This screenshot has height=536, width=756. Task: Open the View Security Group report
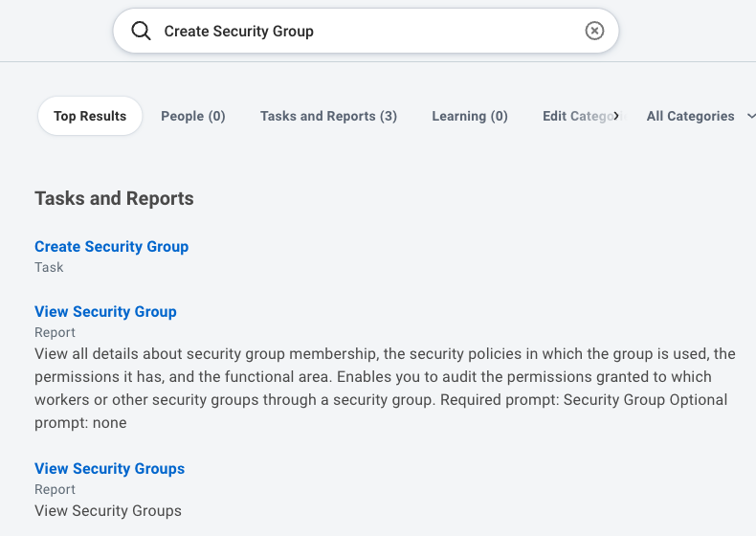[x=105, y=312]
